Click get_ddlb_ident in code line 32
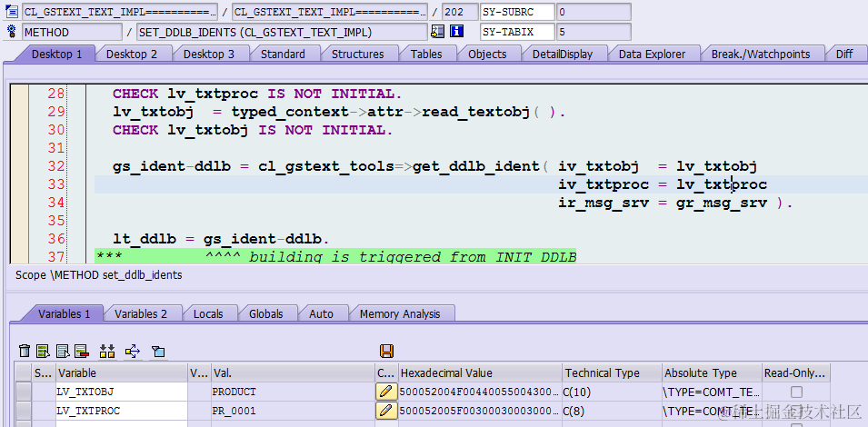 (x=475, y=166)
